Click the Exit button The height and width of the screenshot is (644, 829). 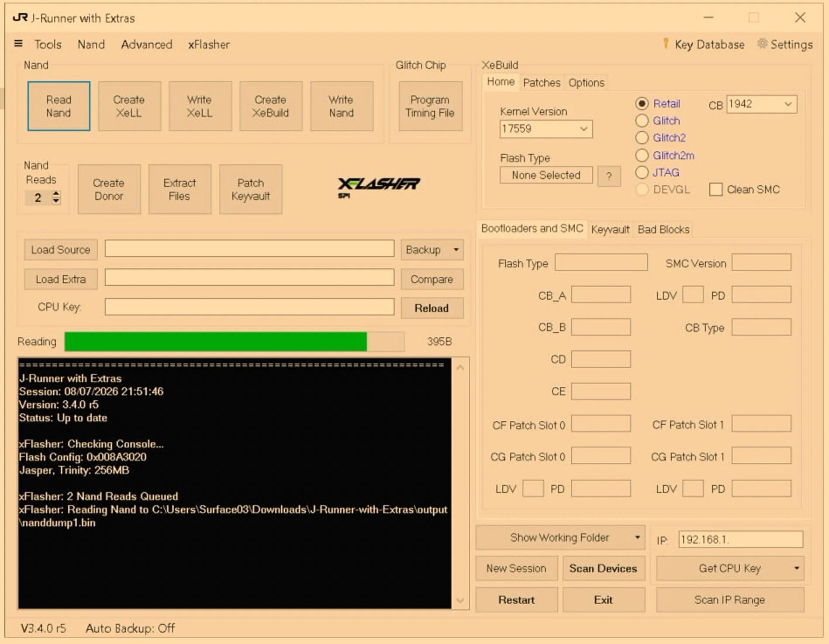click(603, 599)
